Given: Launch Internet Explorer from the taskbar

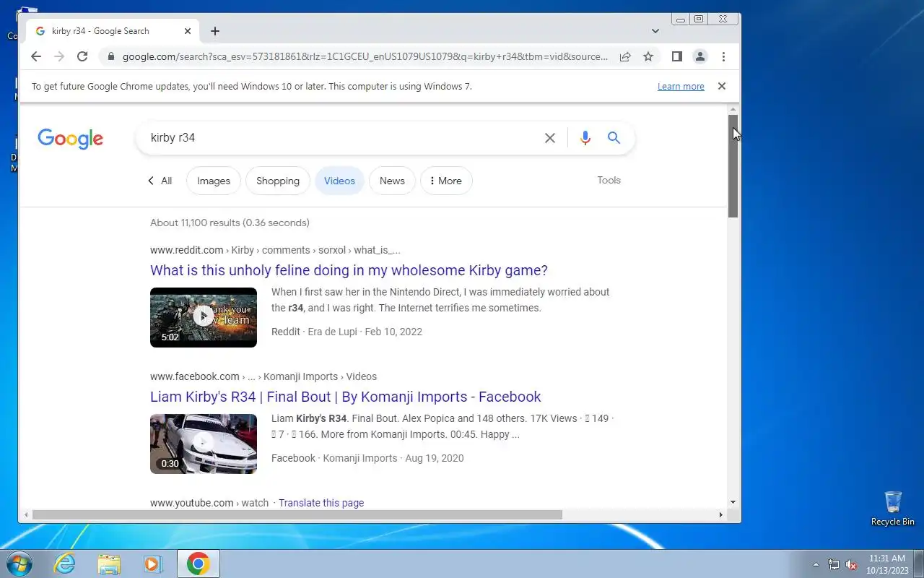Looking at the screenshot, I should 65,564.
